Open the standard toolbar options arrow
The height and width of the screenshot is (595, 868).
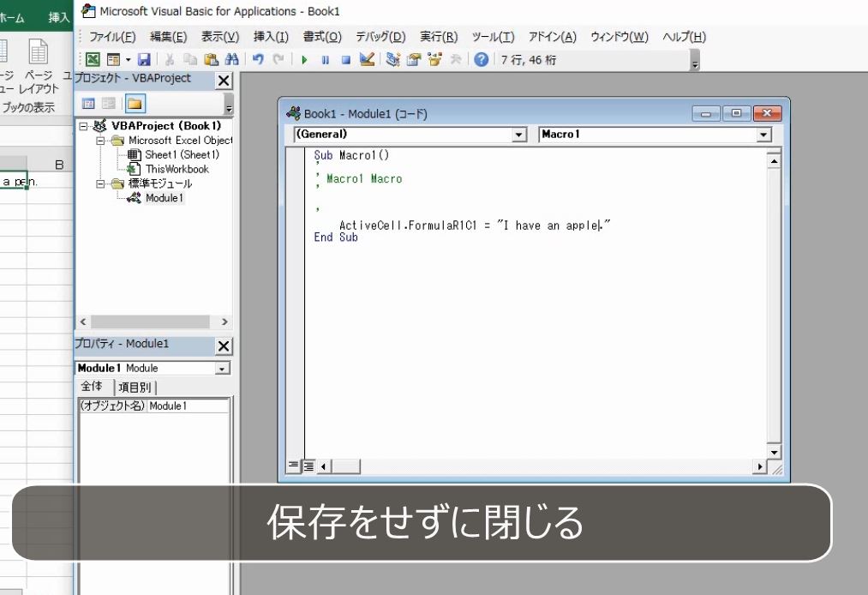(x=695, y=60)
